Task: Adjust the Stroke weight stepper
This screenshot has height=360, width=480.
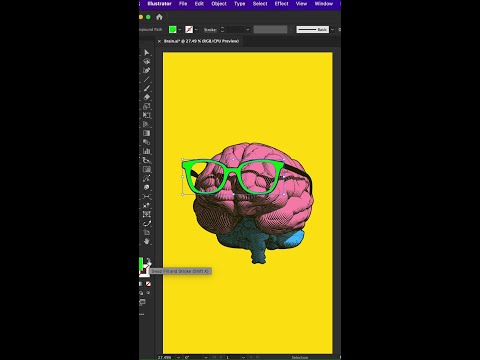Action: [x=222, y=30]
